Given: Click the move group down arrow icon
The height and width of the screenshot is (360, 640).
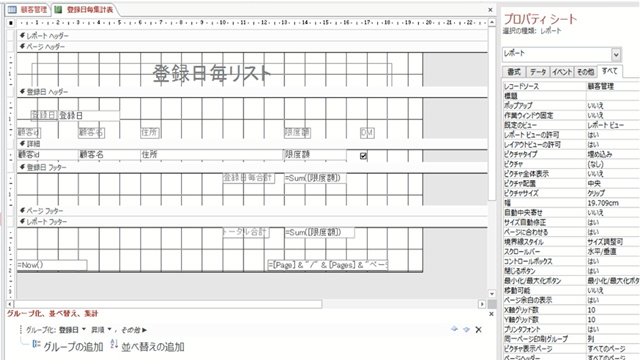Looking at the screenshot, I should tap(466, 329).
